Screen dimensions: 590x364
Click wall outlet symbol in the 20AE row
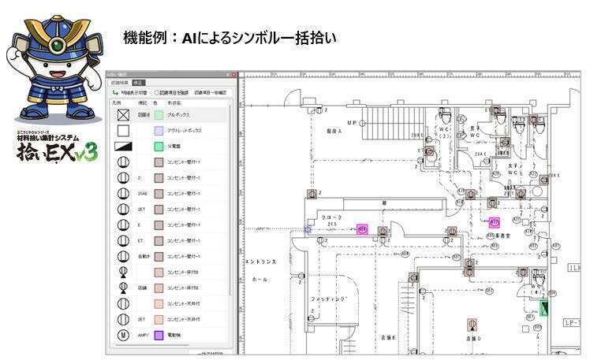[x=123, y=193]
